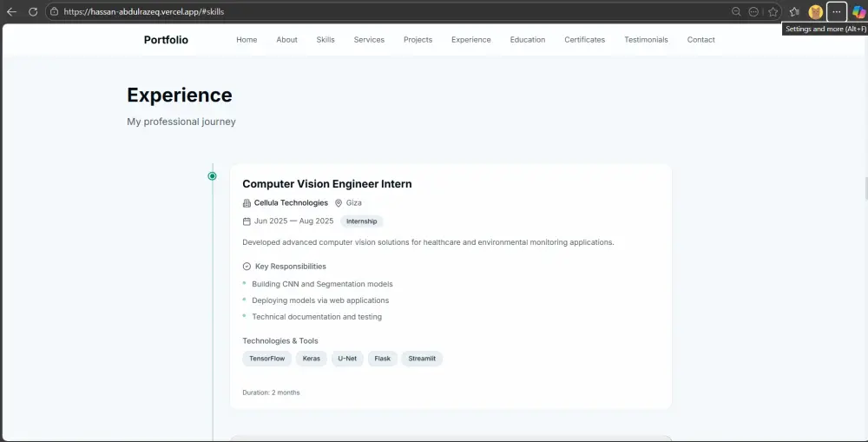
Task: Go to the Home nav item
Action: [x=247, y=40]
